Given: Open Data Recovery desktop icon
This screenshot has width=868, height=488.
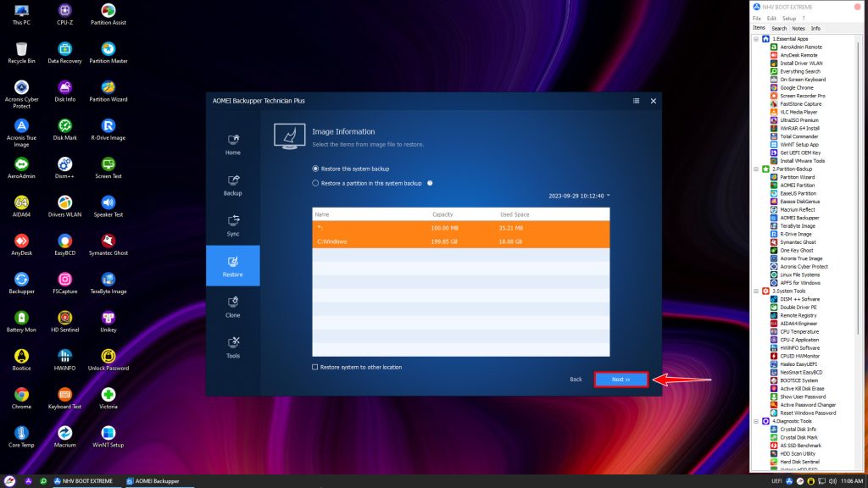Looking at the screenshot, I should point(64,53).
